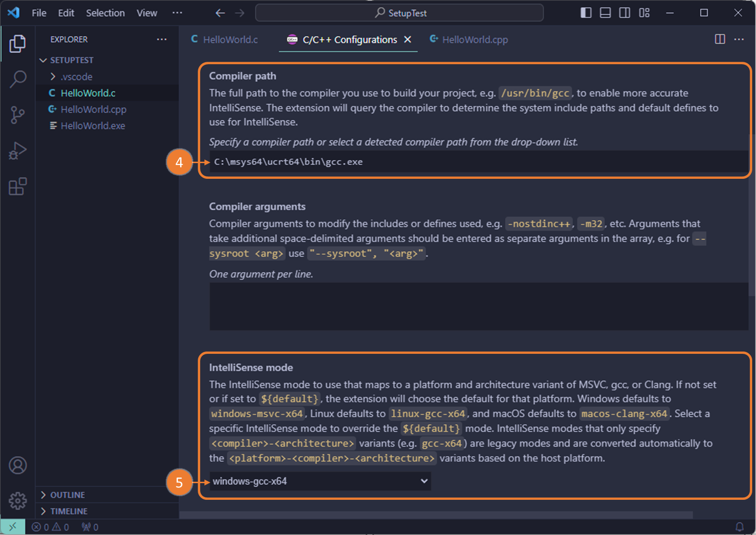The image size is (756, 535).
Task: Click the -nostdinc++ code text
Action: (539, 224)
